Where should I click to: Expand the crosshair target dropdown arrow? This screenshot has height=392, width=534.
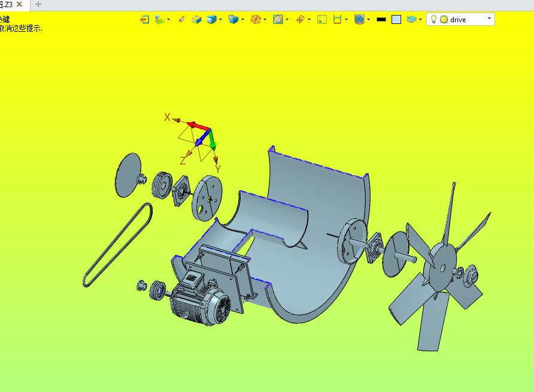(x=310, y=19)
